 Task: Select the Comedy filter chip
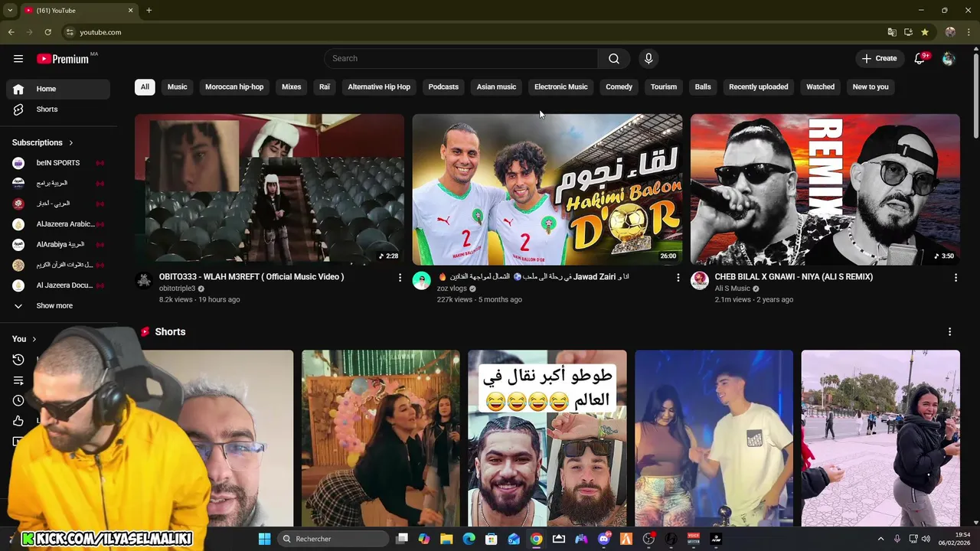pos(619,87)
